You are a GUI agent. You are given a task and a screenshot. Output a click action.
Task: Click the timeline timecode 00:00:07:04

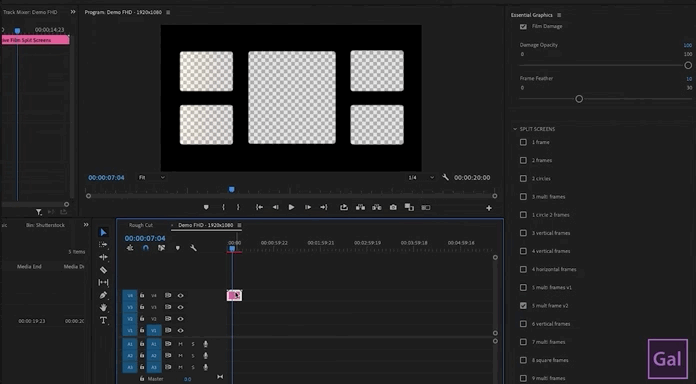tap(145, 238)
